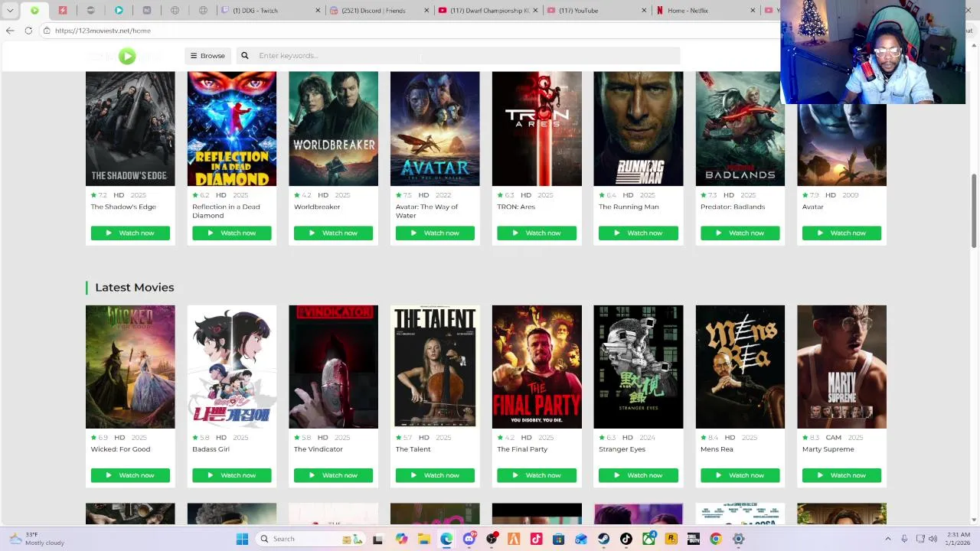Screen dimensions: 980x551
Task: Click the Mens Rea title link
Action: (717, 449)
